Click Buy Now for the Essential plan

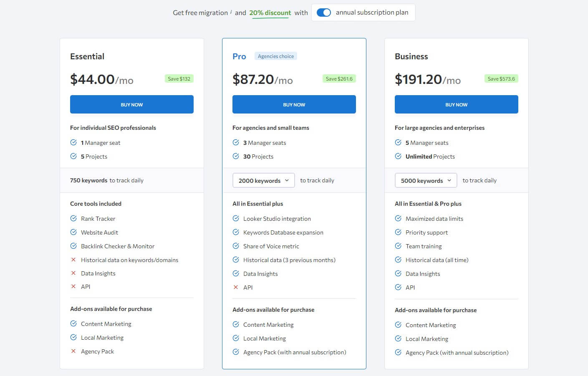pos(132,104)
